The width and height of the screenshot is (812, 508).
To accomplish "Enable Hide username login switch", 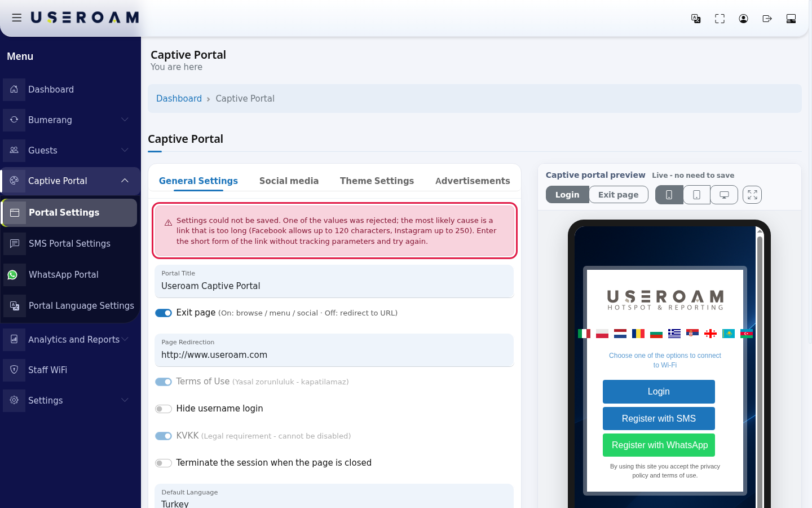I will (164, 409).
